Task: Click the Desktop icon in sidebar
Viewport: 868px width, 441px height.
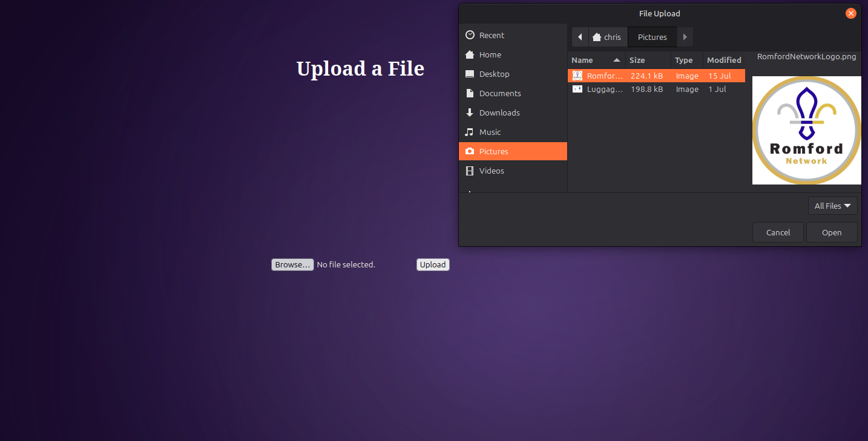Action: coord(470,74)
